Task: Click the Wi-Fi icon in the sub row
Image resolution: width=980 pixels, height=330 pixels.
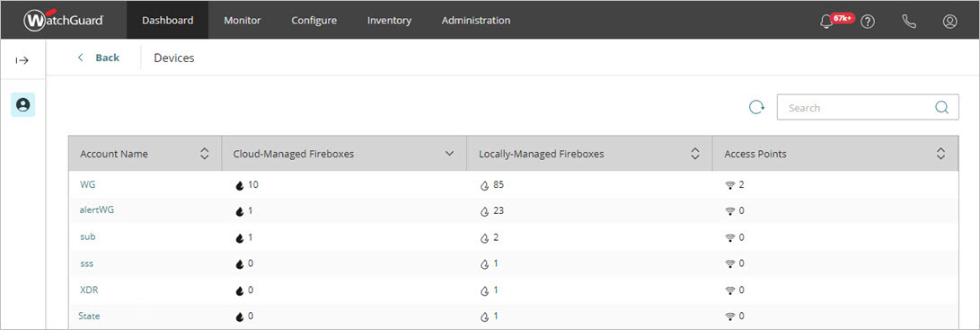Action: [x=729, y=238]
